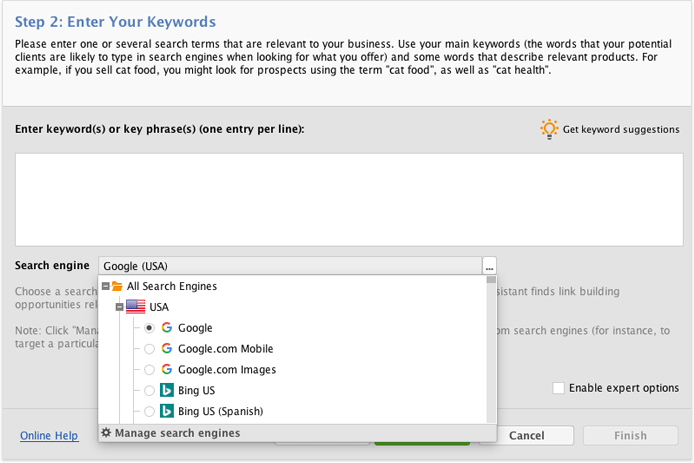Image resolution: width=694 pixels, height=463 pixels.
Task: Click Get keyword suggestions link
Action: (x=621, y=129)
